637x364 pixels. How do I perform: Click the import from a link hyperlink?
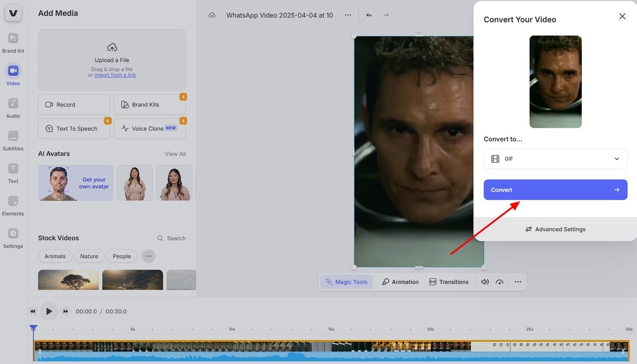pyautogui.click(x=115, y=75)
